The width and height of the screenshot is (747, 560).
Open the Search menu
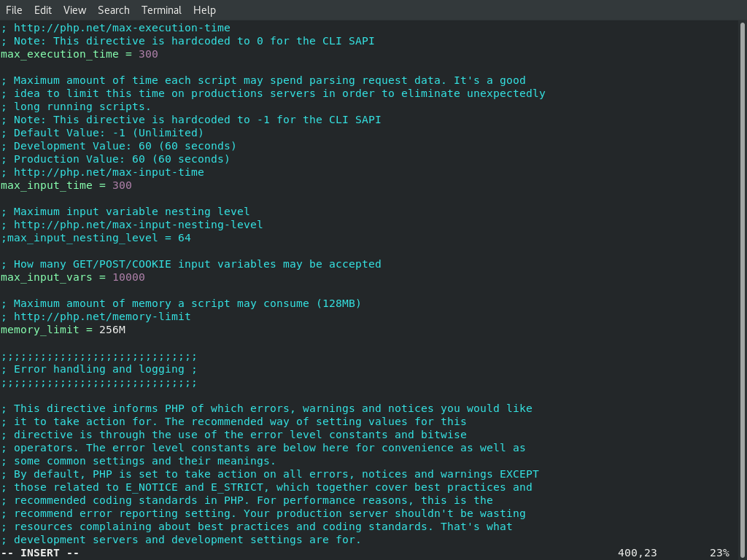113,10
